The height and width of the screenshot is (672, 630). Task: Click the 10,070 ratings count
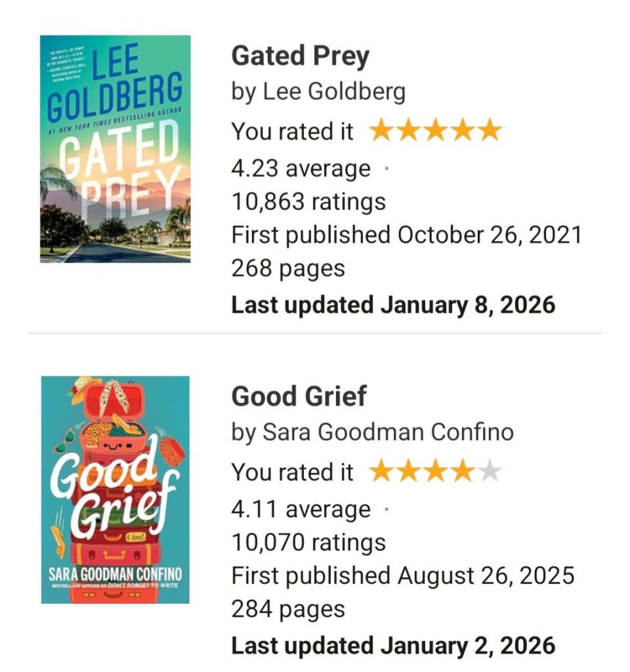coord(308,543)
